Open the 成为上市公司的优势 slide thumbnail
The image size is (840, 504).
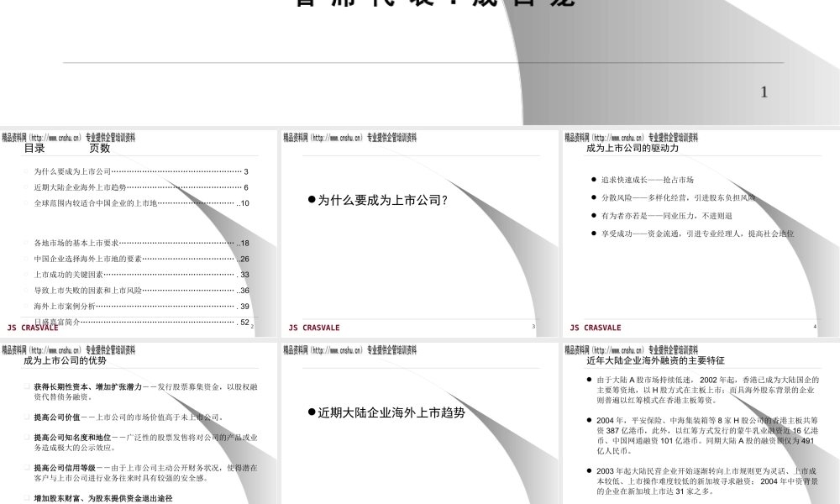[139, 423]
